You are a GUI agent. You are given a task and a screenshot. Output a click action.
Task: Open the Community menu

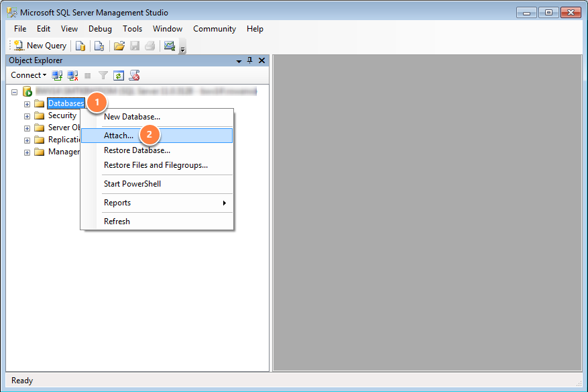point(215,29)
